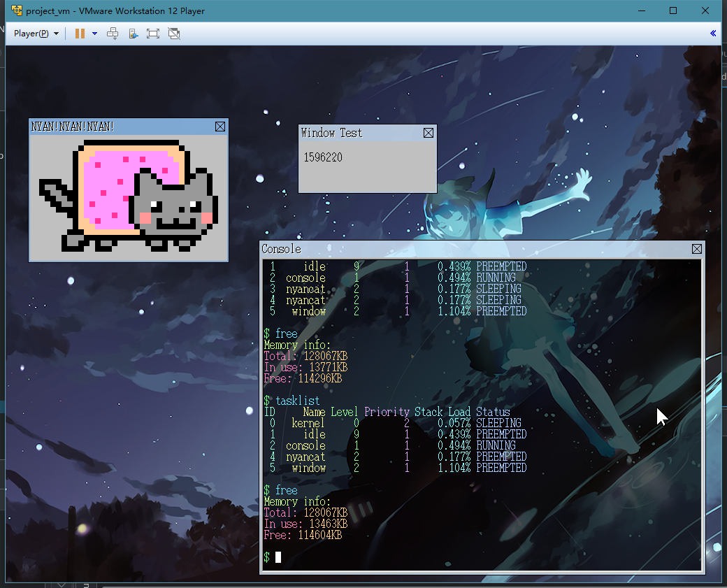
Task: Click the Level column header
Action: coord(344,412)
